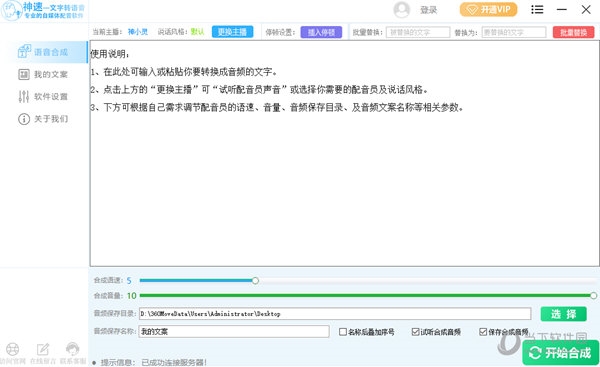Click the volume value 10
The image size is (600, 367).
pos(132,296)
